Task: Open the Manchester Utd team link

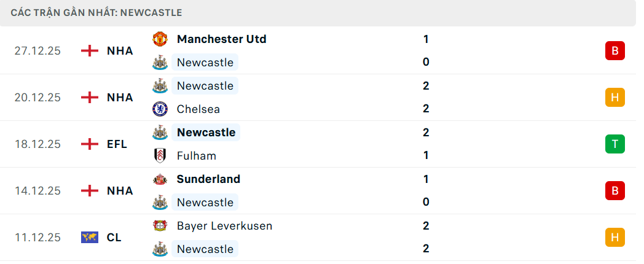Action: click(x=221, y=39)
